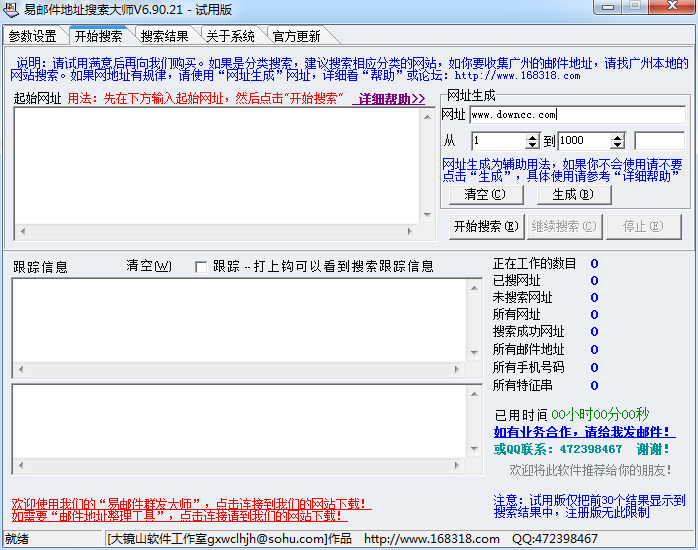The image size is (698, 550).
Task: Click the 清空(C) button in 网址生成
Action: click(x=486, y=194)
